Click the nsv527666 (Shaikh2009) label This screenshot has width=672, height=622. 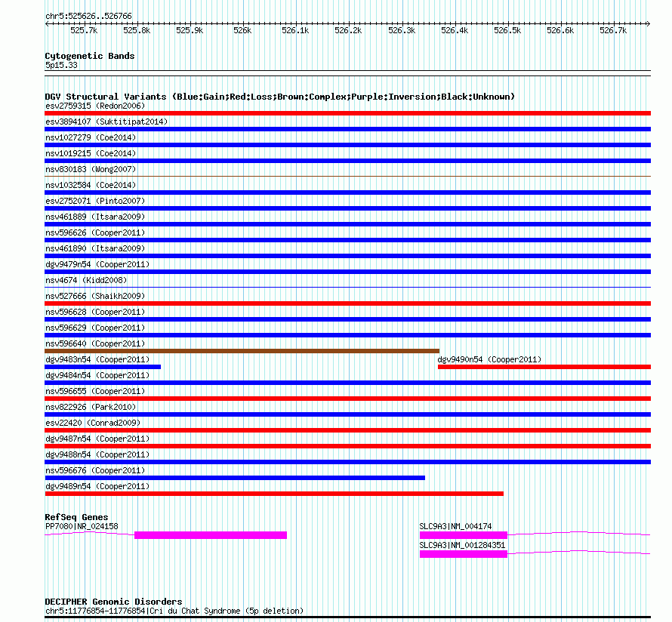coord(95,296)
